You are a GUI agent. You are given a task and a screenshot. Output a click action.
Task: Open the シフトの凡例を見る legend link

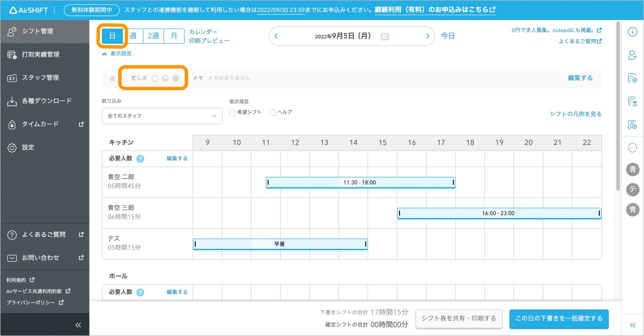tap(575, 114)
